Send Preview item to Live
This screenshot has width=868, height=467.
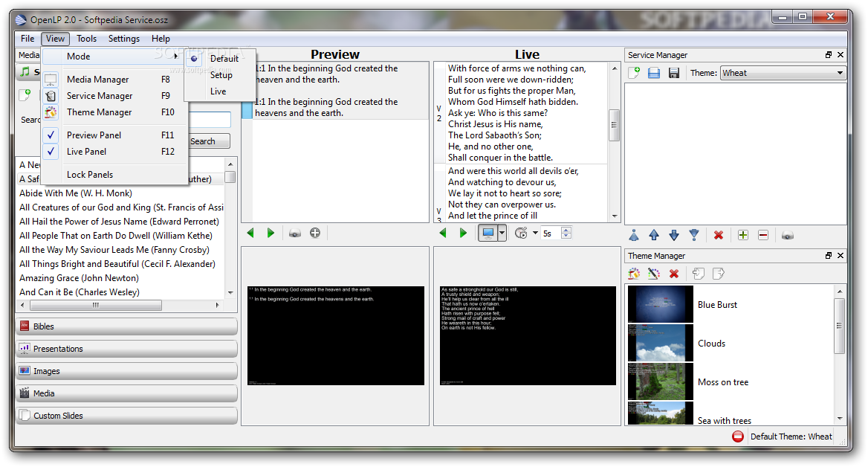tap(295, 233)
